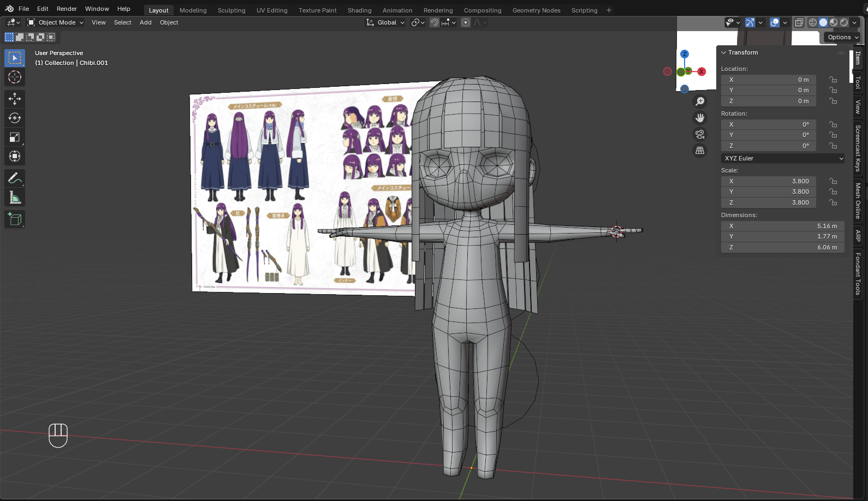Enable proportional editing toggle
This screenshot has height=501, width=868.
pyautogui.click(x=466, y=22)
